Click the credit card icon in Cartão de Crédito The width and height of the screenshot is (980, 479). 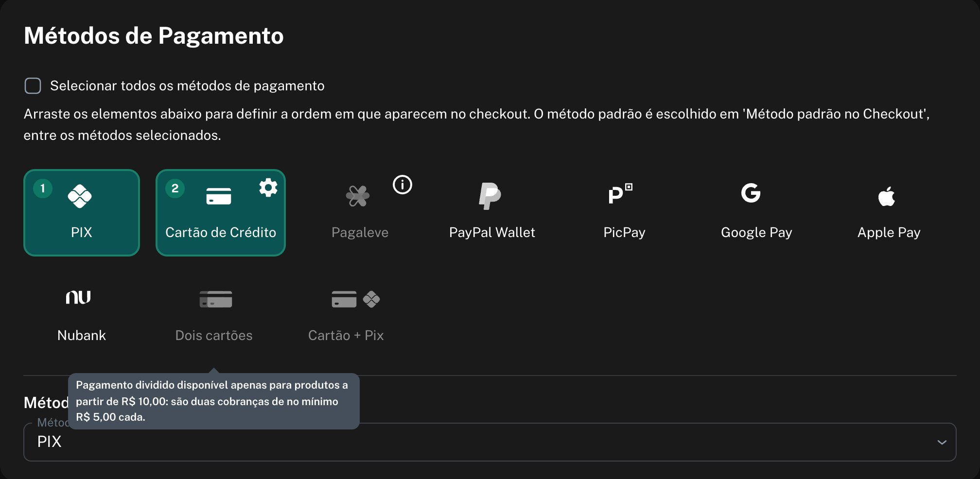(219, 196)
